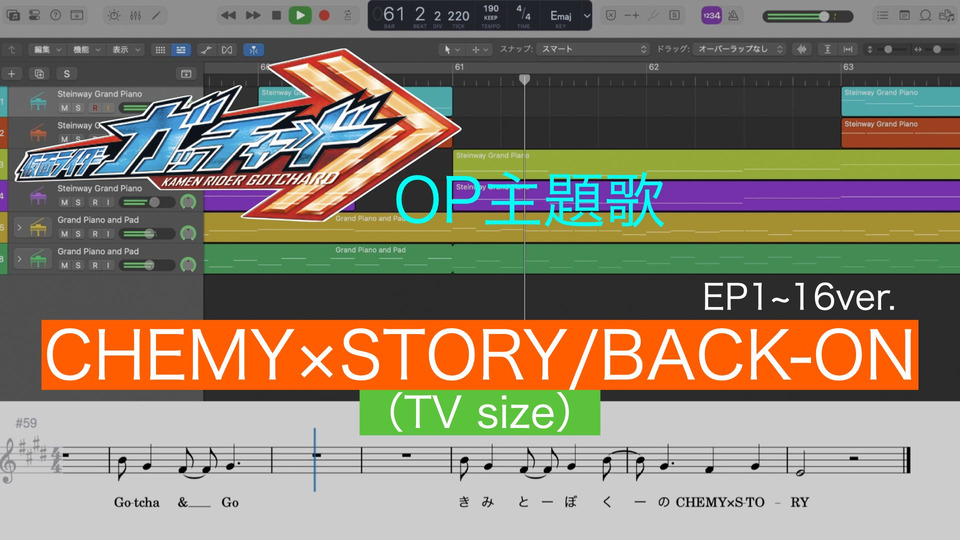The width and height of the screenshot is (960, 540).
Task: Switch to grid view icon
Action: pyautogui.click(x=160, y=50)
